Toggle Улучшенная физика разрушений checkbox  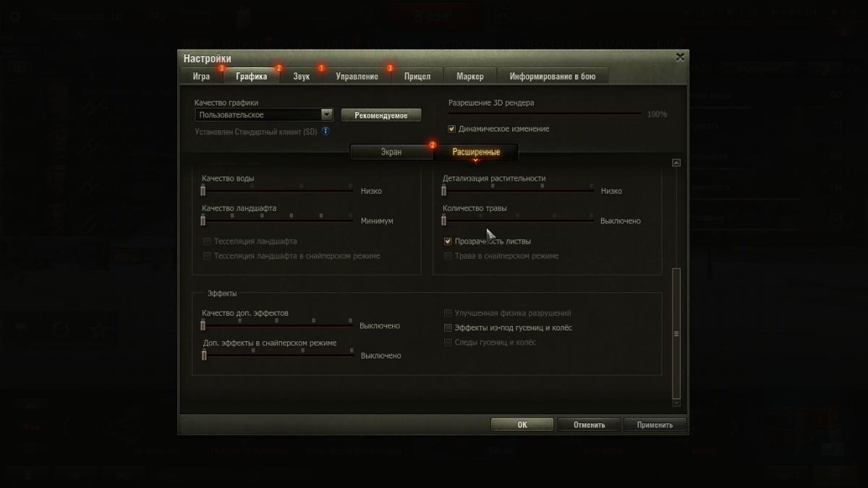[448, 314]
